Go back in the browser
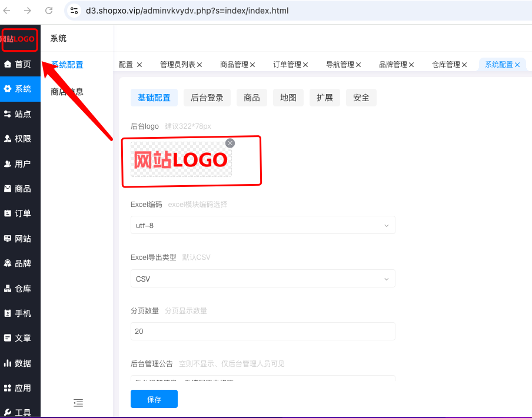This screenshot has height=418, width=532. pos(7,11)
